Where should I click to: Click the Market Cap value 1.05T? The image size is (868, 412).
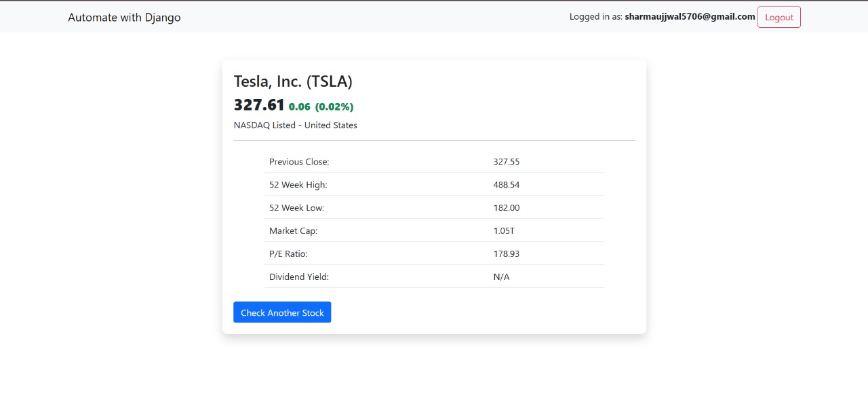coord(504,231)
